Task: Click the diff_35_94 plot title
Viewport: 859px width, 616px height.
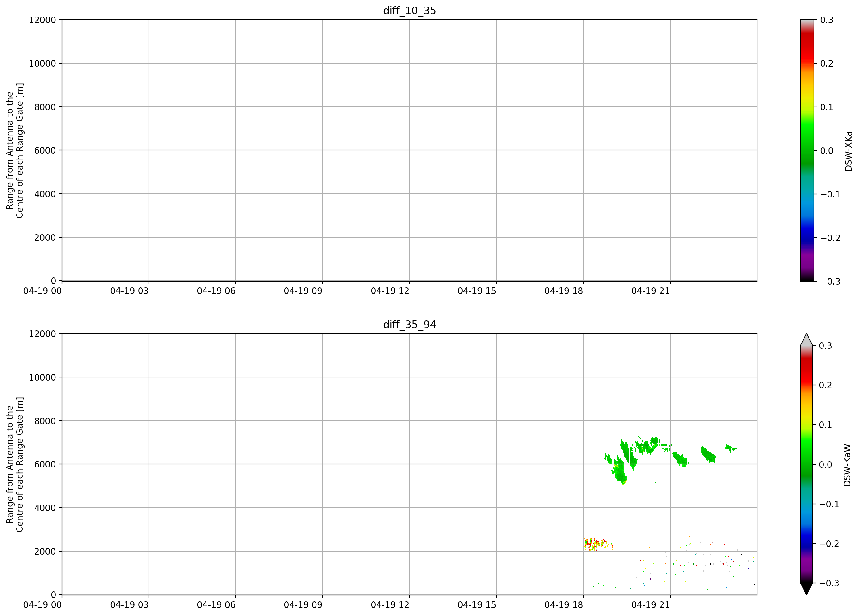Action: 410,325
